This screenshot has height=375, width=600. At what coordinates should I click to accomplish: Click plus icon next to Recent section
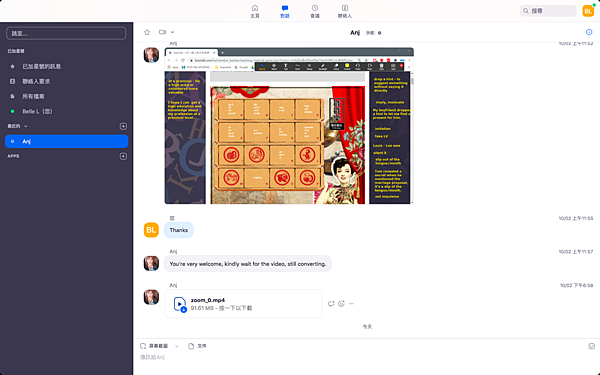click(123, 126)
